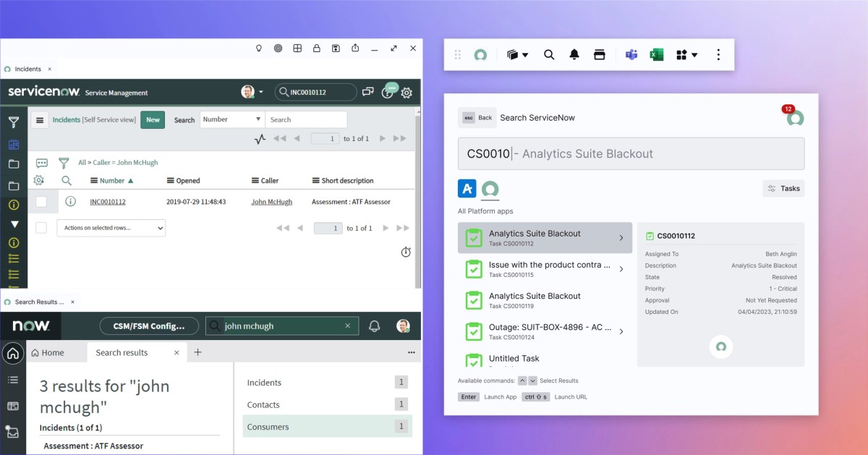Open the Actions on selected rows dropdown
The image size is (868, 455).
(x=110, y=228)
